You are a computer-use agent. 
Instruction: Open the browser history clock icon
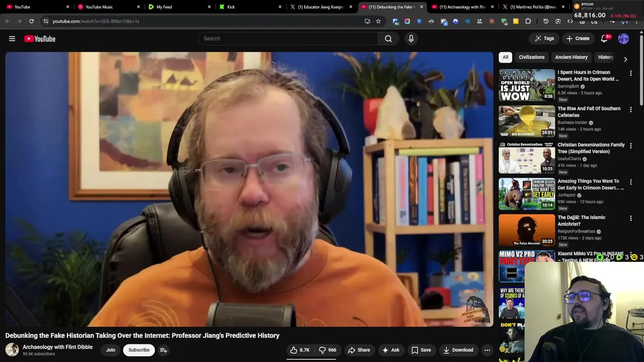coord(546,21)
